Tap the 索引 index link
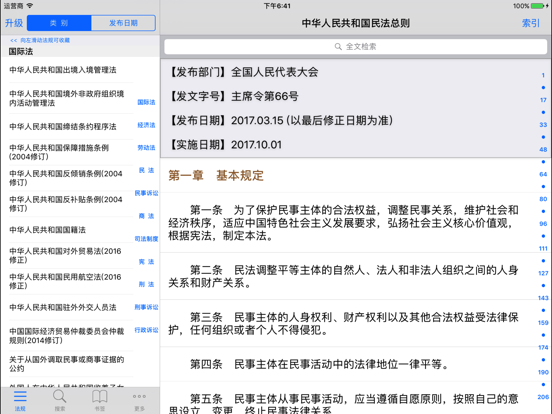The image size is (552, 414). click(x=531, y=23)
